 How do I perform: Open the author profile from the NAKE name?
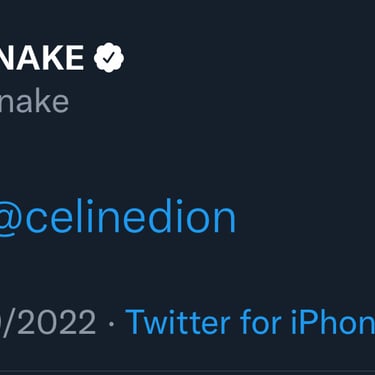click(42, 57)
